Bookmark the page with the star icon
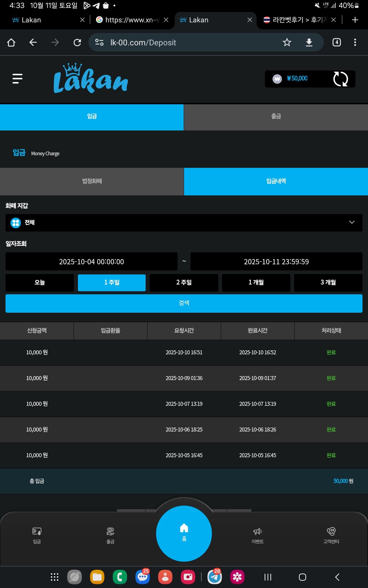The width and height of the screenshot is (368, 588). [x=287, y=42]
